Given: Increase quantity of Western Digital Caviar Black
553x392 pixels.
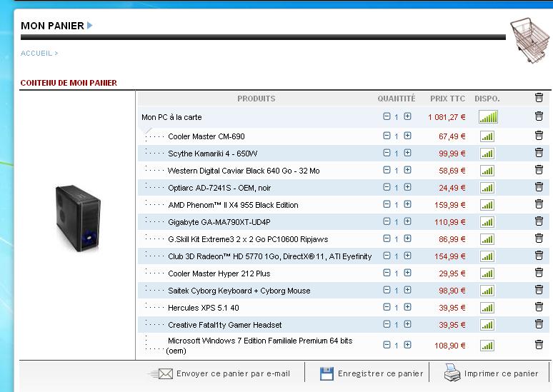Looking at the screenshot, I should click(x=407, y=170).
